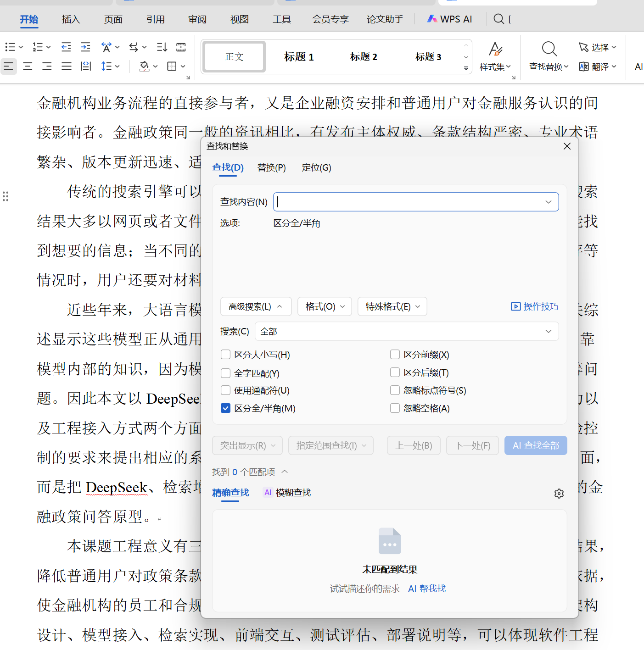Click the borders icon

(x=172, y=67)
